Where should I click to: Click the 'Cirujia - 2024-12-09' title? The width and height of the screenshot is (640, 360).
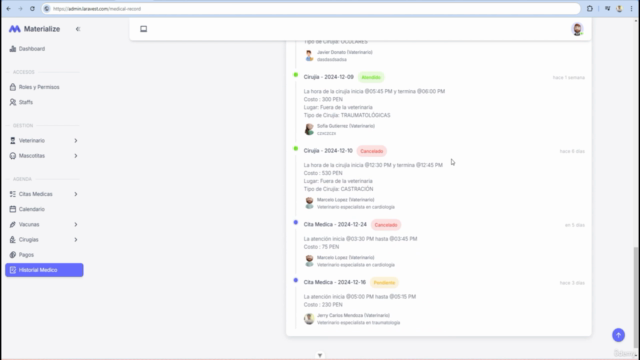click(329, 77)
